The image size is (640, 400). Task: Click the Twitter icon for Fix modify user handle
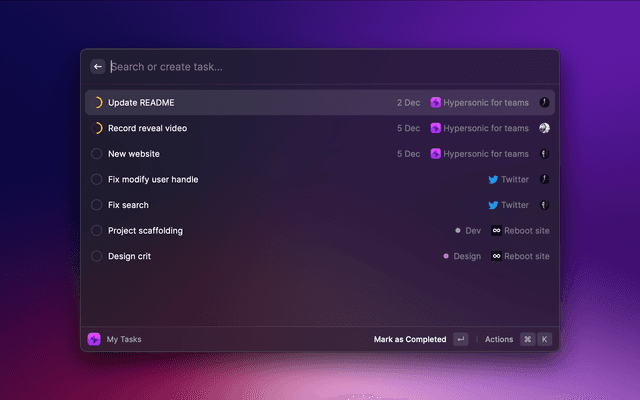coord(493,180)
